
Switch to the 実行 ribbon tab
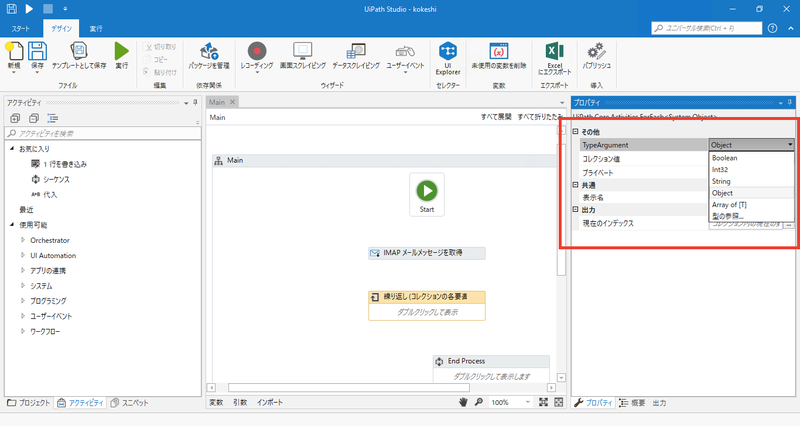tap(96, 29)
